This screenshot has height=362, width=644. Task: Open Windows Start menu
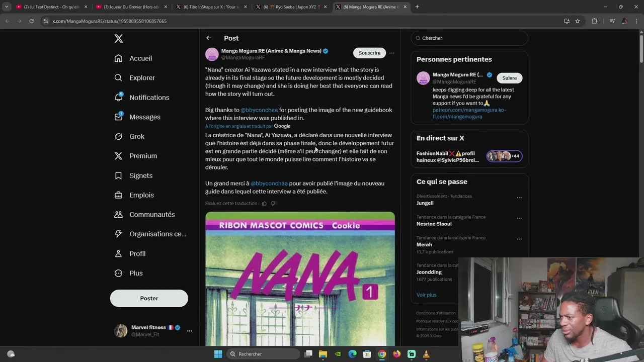click(x=218, y=354)
